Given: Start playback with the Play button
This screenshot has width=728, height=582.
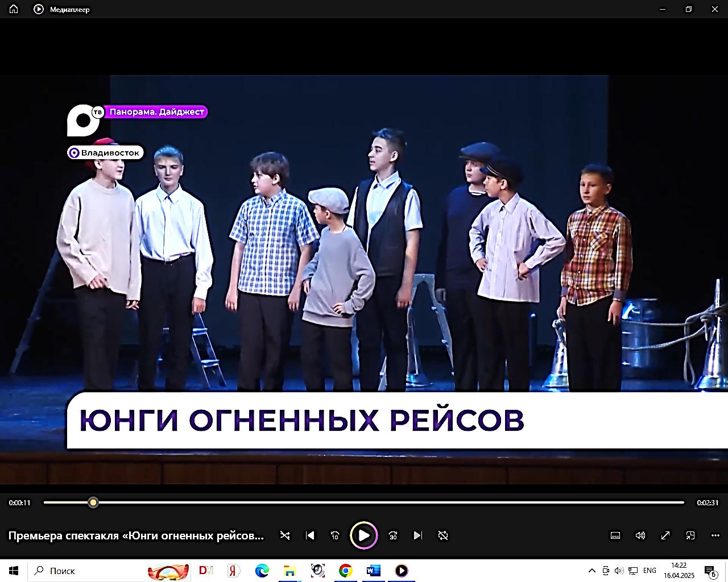Looking at the screenshot, I should click(x=363, y=535).
